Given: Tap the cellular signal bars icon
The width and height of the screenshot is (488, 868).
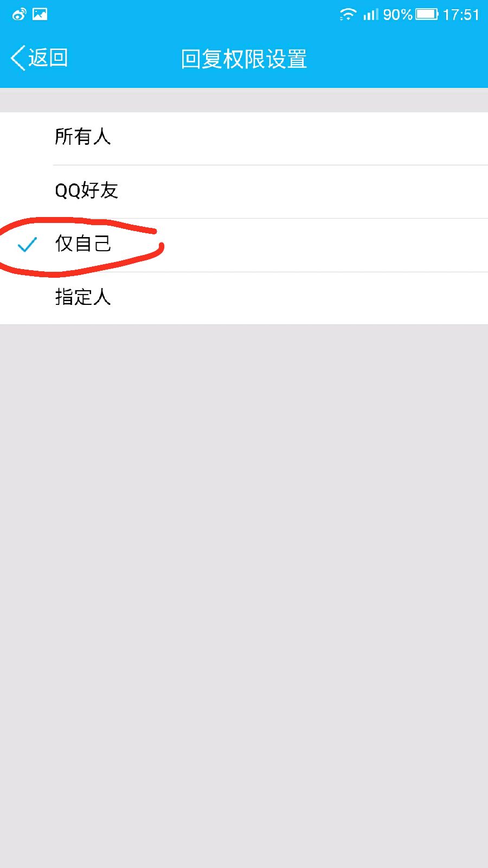Looking at the screenshot, I should 371,14.
